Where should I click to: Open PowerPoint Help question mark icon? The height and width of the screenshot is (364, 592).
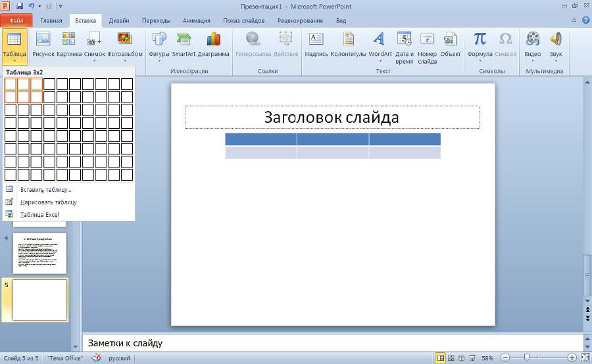(585, 20)
